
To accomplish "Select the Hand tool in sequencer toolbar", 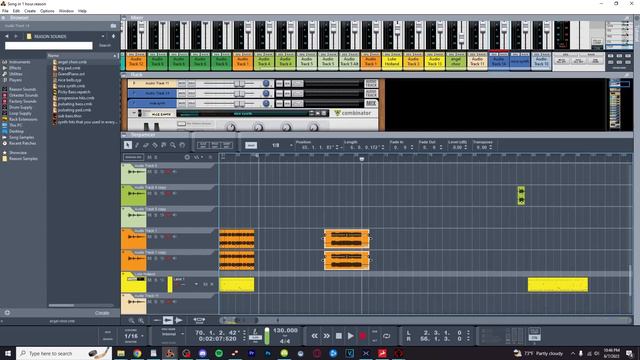I will tap(182, 145).
